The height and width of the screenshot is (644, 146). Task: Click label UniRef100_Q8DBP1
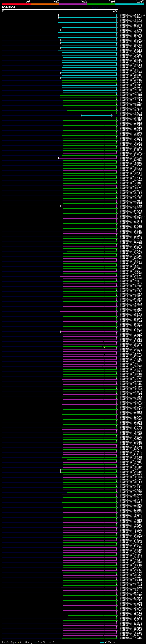(x=131, y=218)
